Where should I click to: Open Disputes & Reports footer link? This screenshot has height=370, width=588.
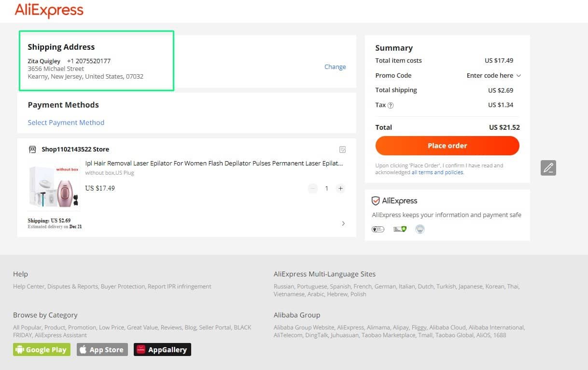click(x=72, y=287)
